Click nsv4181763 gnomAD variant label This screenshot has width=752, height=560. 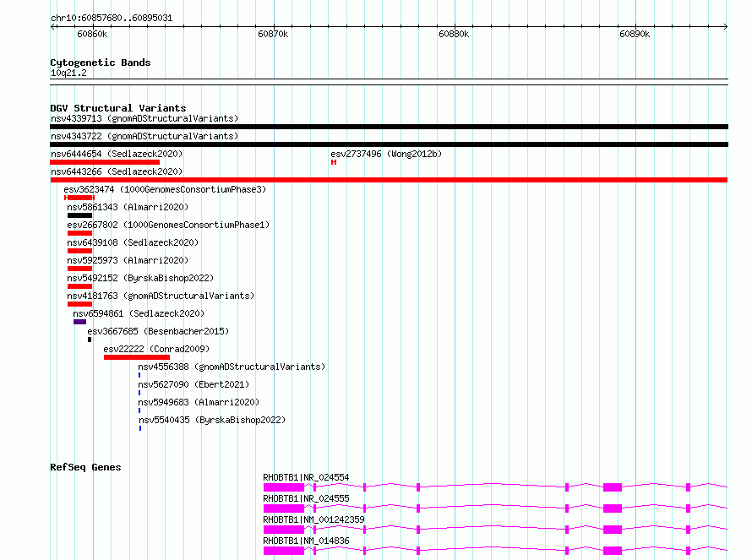pyautogui.click(x=161, y=296)
